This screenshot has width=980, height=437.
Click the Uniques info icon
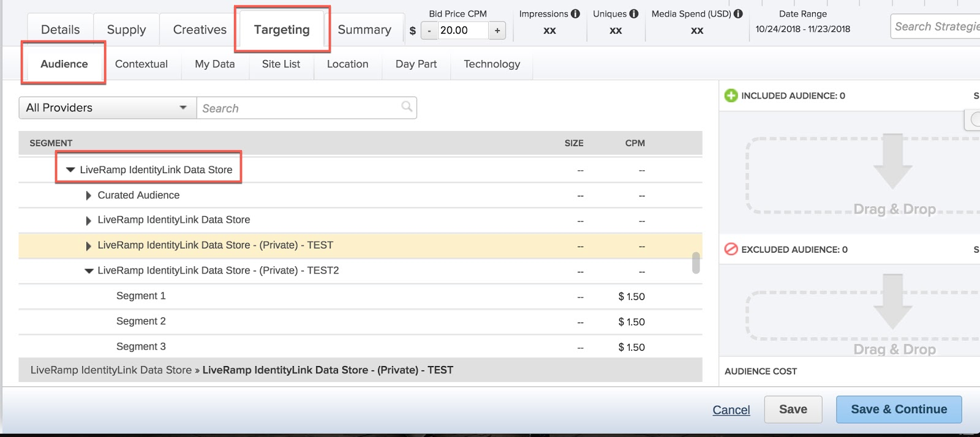[633, 13]
